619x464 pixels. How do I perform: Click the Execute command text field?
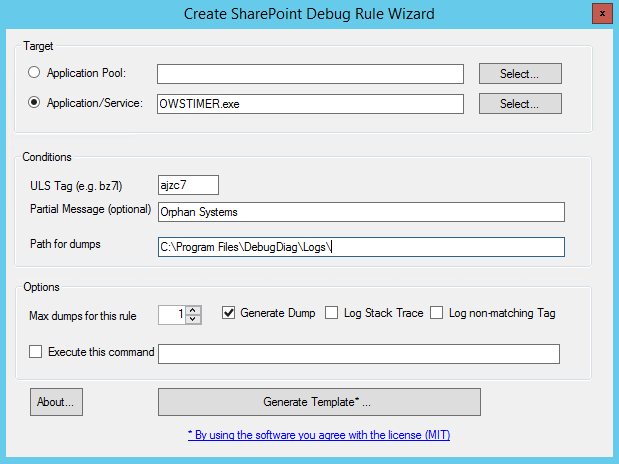point(359,353)
